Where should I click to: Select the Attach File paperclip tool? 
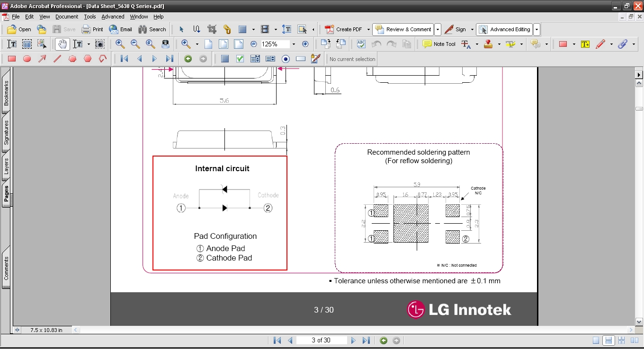click(623, 44)
